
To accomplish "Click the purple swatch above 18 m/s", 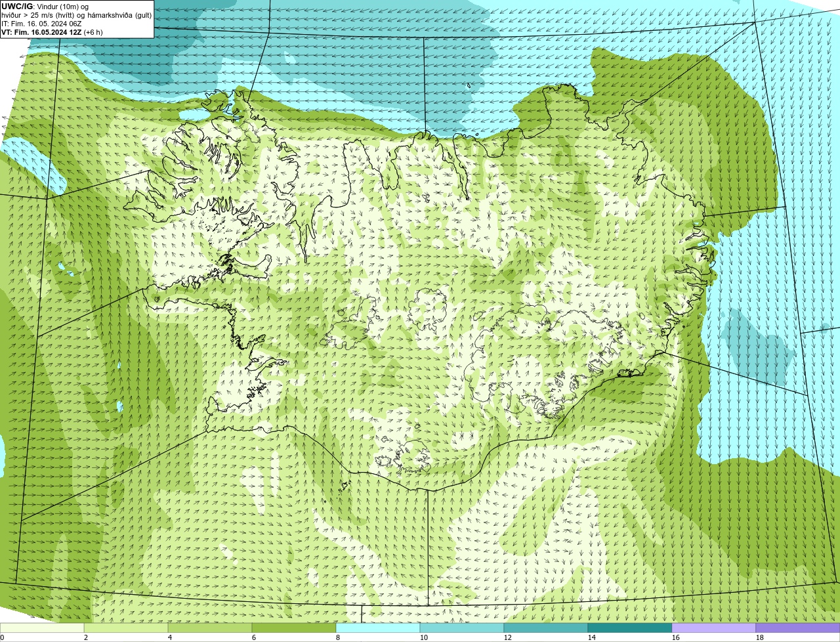I will 798,628.
